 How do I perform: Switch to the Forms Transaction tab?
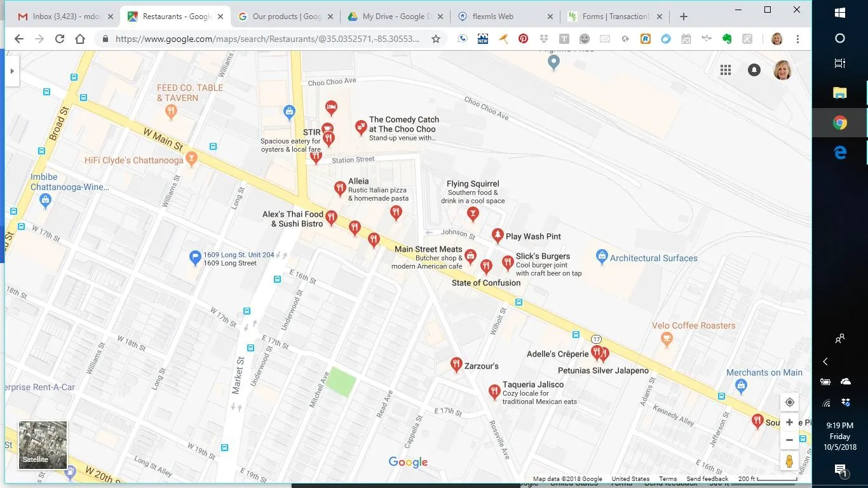(x=616, y=17)
